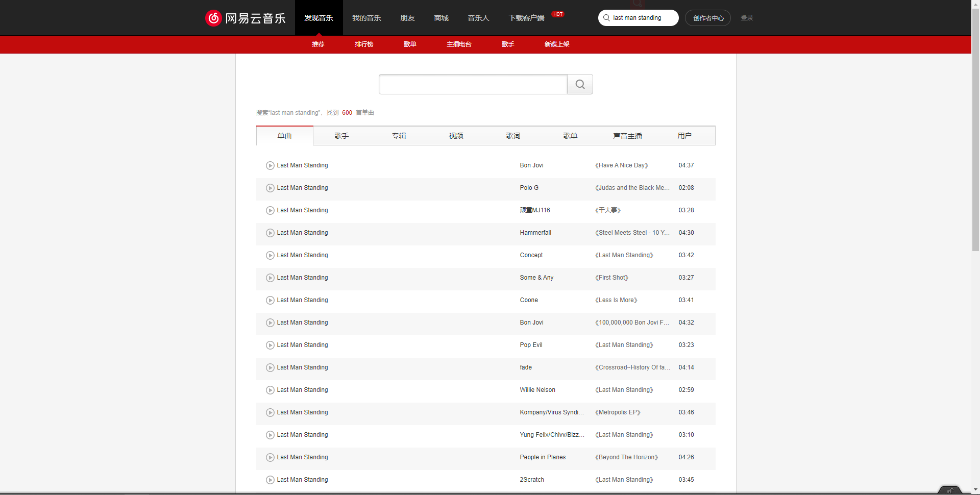Play Last Man Standing by Polo G
The height and width of the screenshot is (495, 980).
tap(270, 188)
